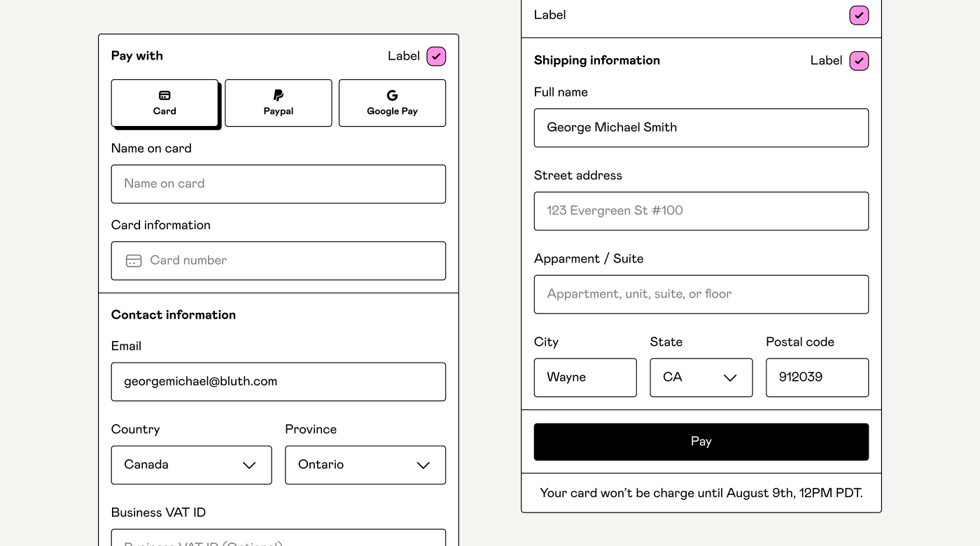The height and width of the screenshot is (546, 980).
Task: Click the card icon inside the Card number field
Action: click(133, 260)
